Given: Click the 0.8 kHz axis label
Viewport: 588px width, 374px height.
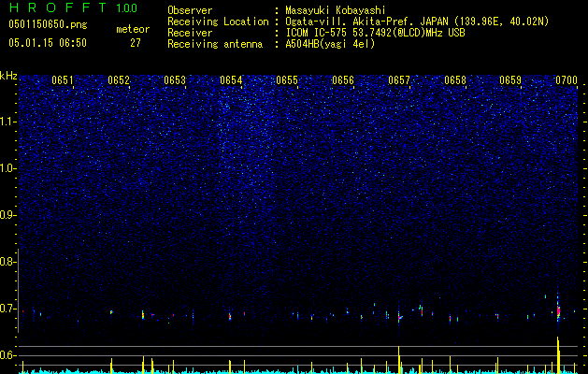Looking at the screenshot, I should tap(8, 262).
